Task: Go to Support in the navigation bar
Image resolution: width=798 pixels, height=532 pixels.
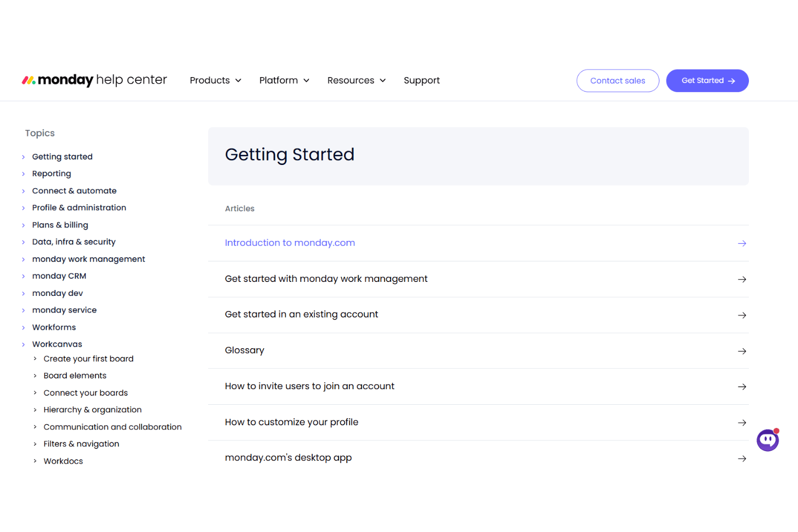Action: (422, 80)
